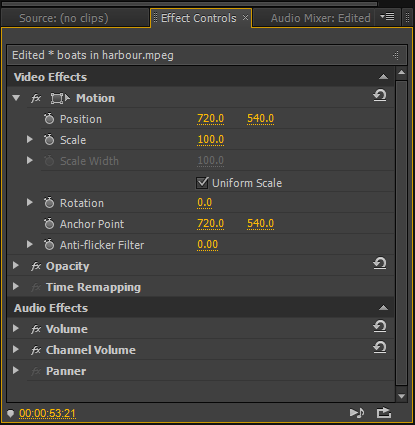Reset the Channel Volume effect
Screen dimensions: 415x425
(380, 347)
